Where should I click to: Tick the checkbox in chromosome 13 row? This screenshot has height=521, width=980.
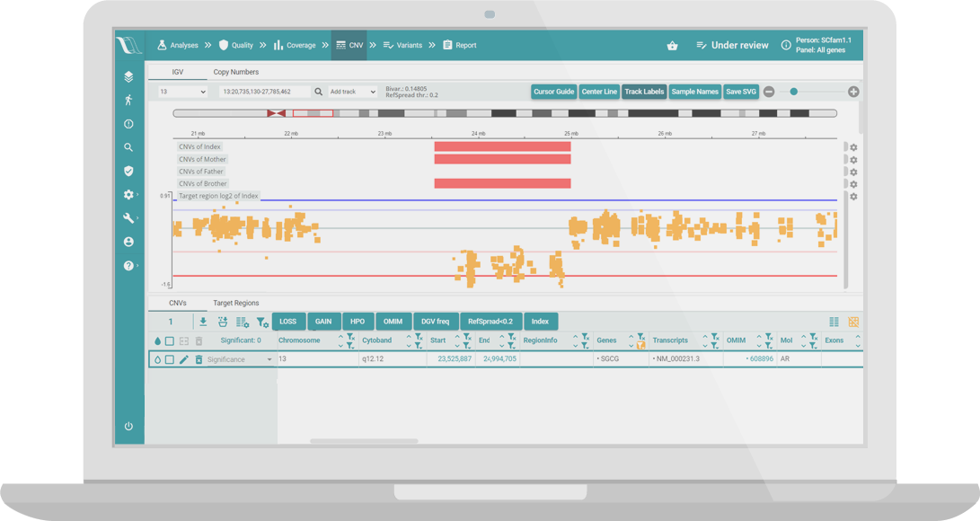click(x=169, y=359)
